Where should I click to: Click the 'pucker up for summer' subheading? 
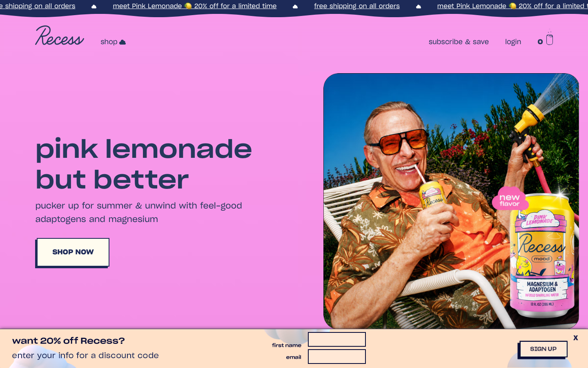139,212
